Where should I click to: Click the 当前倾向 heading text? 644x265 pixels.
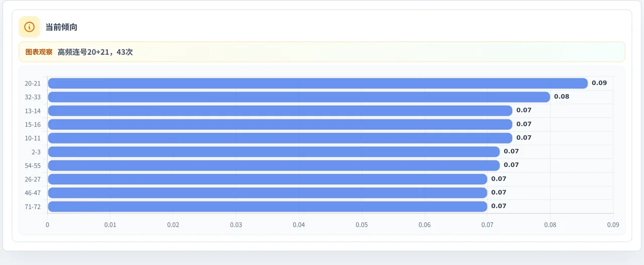tap(61, 27)
